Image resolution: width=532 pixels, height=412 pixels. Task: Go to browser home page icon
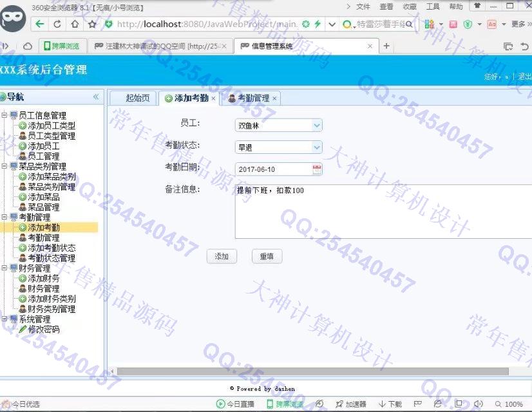point(75,24)
